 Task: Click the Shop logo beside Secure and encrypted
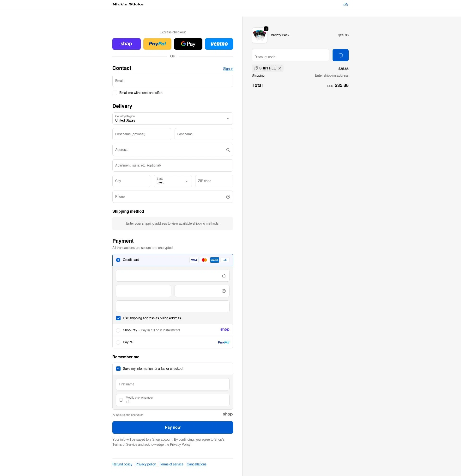(x=228, y=414)
